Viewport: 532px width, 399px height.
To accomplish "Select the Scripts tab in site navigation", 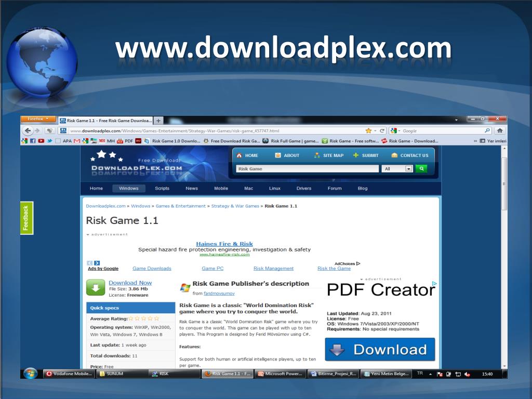I will [162, 188].
